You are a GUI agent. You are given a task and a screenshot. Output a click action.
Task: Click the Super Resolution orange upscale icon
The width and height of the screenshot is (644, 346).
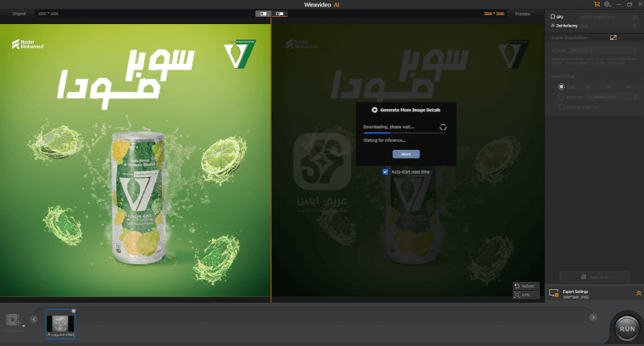coord(614,38)
